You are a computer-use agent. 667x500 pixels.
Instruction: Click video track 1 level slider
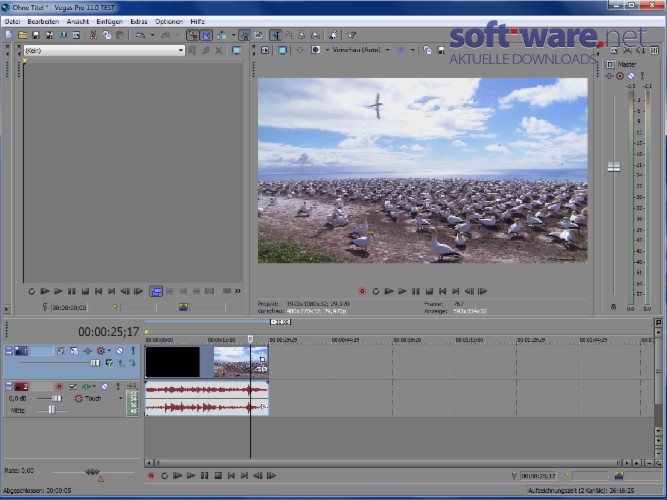(x=95, y=363)
